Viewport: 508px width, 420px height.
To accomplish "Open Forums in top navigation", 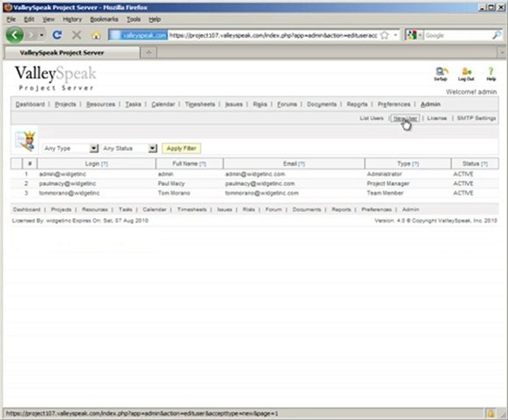I will pos(287,104).
